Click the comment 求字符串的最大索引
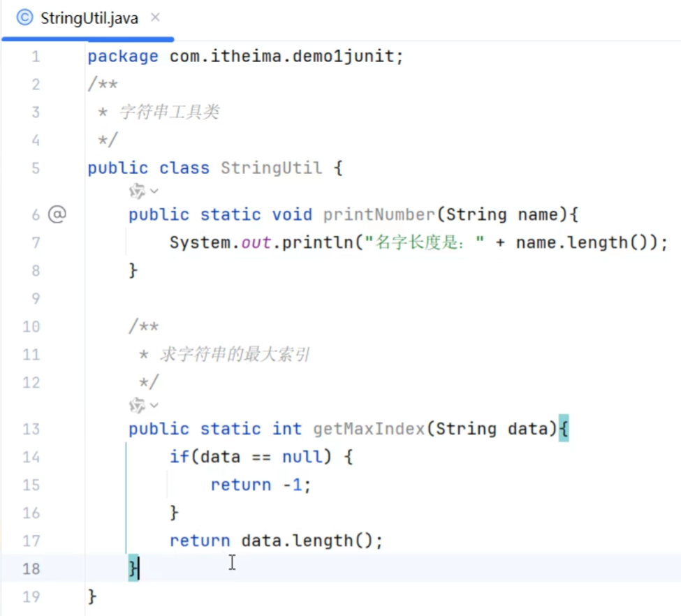 click(x=235, y=355)
